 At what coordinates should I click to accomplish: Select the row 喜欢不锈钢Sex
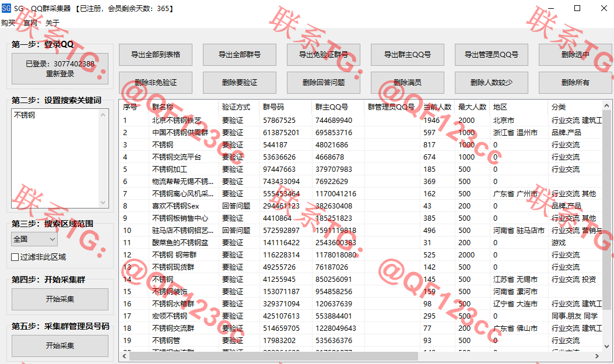click(361, 206)
